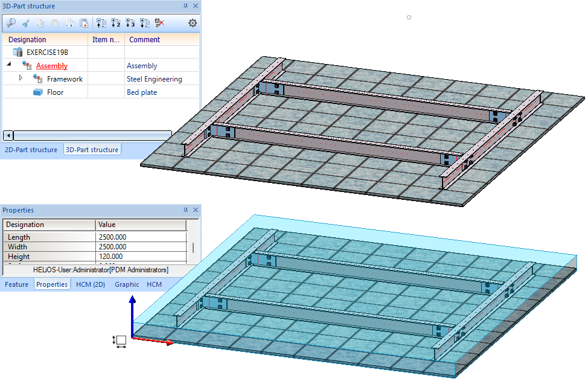Click the dimension symbol beside the coordinate axes

coord(120,341)
